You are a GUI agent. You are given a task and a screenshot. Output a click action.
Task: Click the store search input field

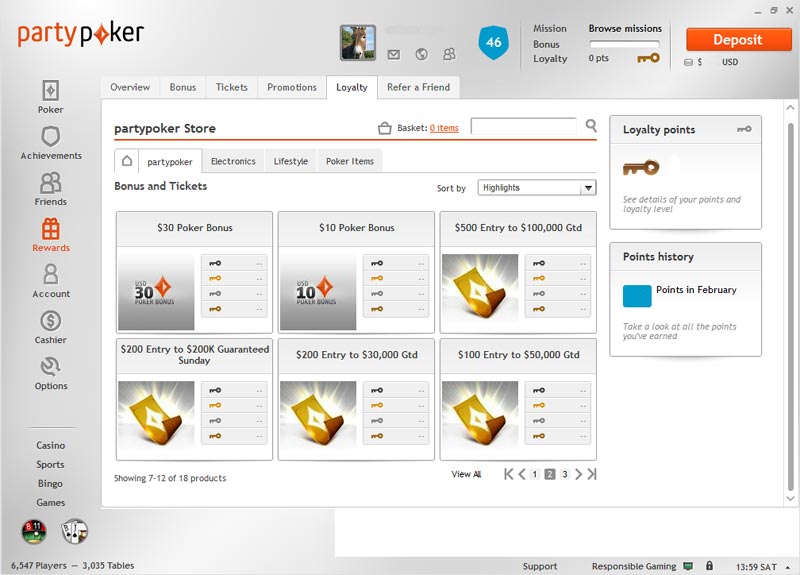pyautogui.click(x=523, y=126)
